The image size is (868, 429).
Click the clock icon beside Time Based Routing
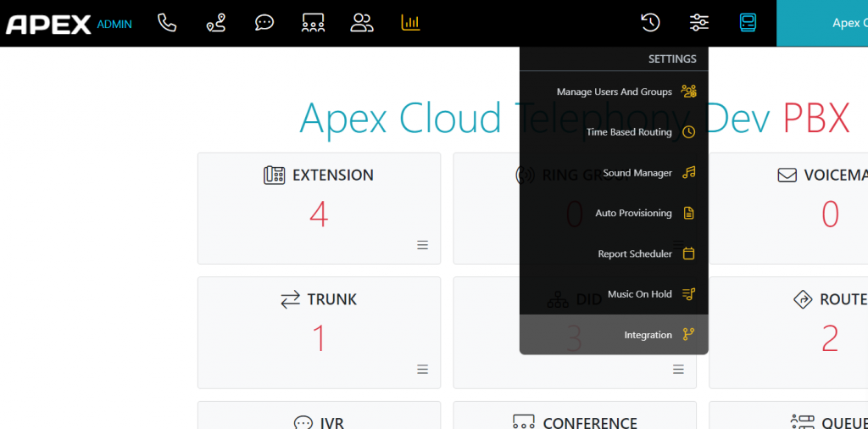pyautogui.click(x=688, y=131)
